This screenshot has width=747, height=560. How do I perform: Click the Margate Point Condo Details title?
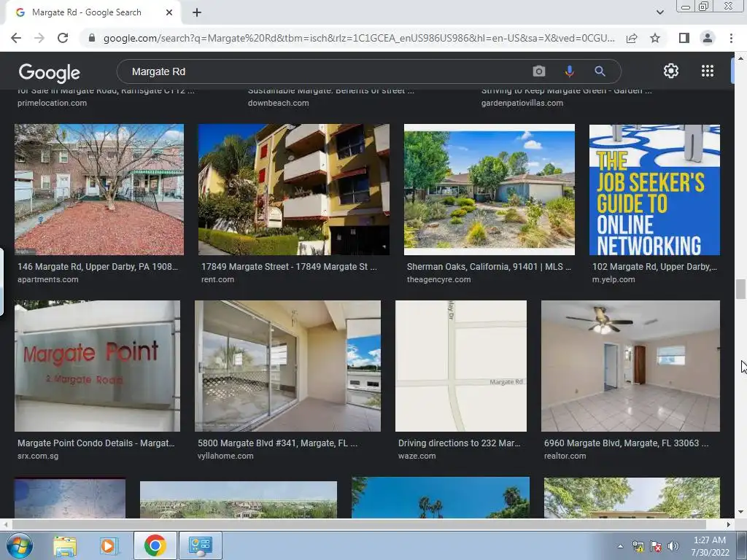tap(96, 443)
